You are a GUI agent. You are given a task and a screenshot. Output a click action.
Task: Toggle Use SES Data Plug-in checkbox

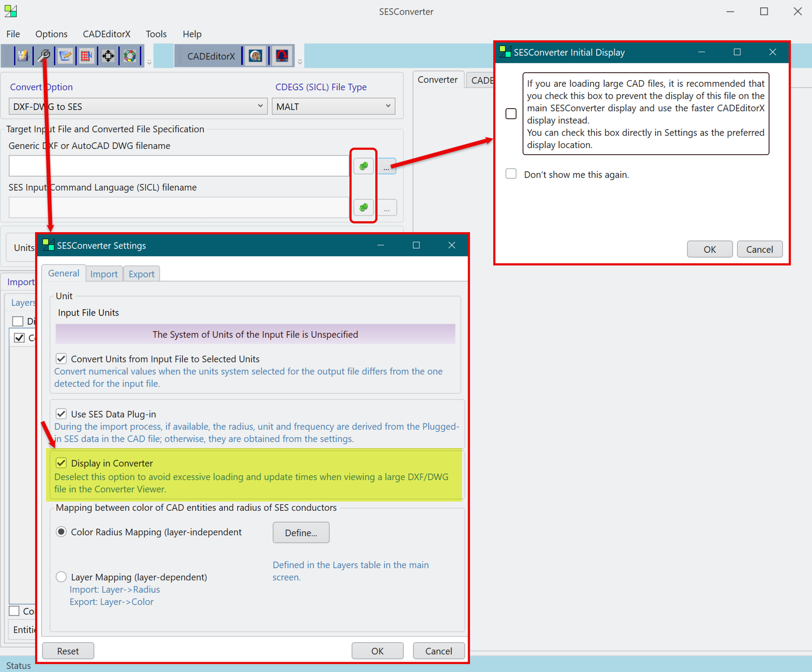(x=61, y=414)
